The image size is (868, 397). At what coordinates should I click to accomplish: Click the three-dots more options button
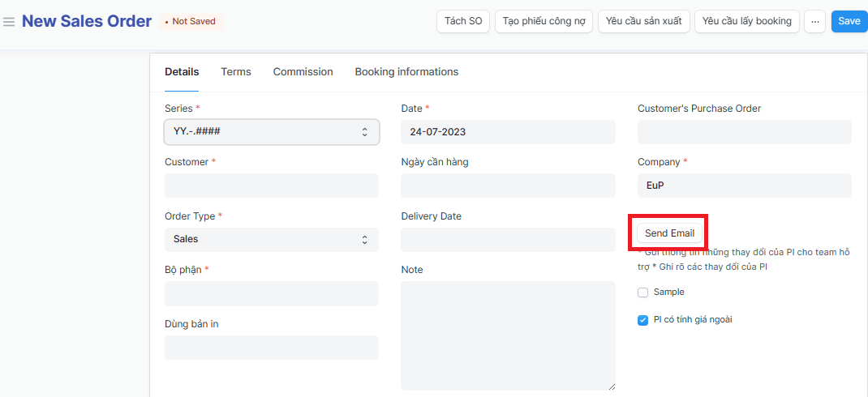click(814, 21)
